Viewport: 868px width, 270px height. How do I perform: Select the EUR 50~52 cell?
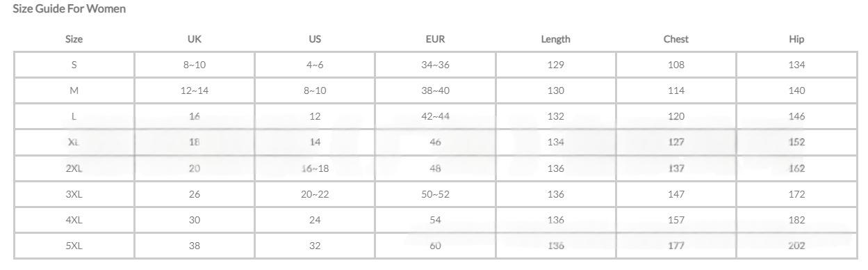pyautogui.click(x=435, y=193)
